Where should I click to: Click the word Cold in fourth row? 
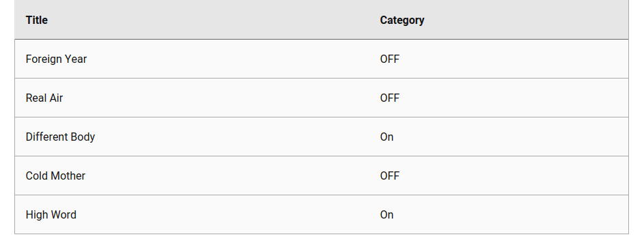tap(35, 176)
